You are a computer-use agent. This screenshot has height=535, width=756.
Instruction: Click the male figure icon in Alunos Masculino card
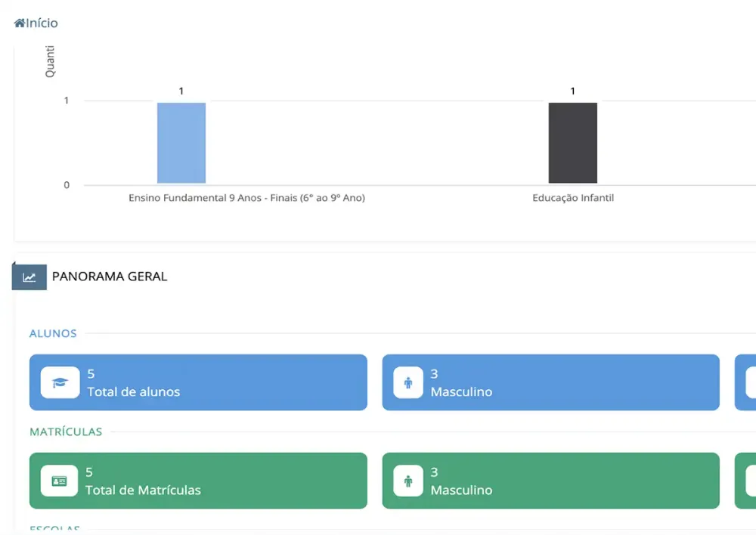coord(408,382)
